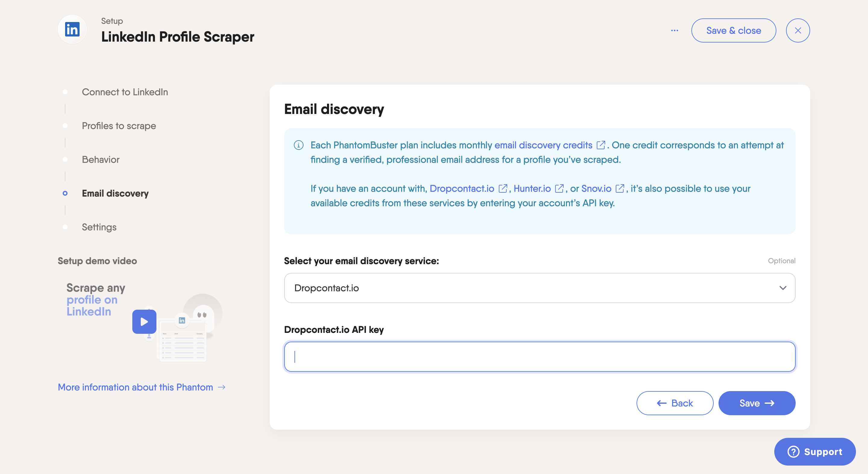Expand the email discovery service dropdown

[x=539, y=288]
